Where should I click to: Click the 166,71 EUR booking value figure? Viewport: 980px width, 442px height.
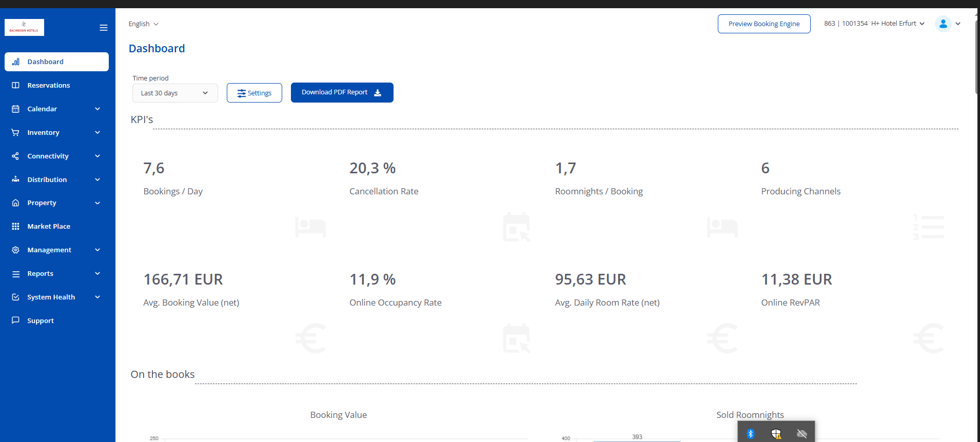point(183,279)
